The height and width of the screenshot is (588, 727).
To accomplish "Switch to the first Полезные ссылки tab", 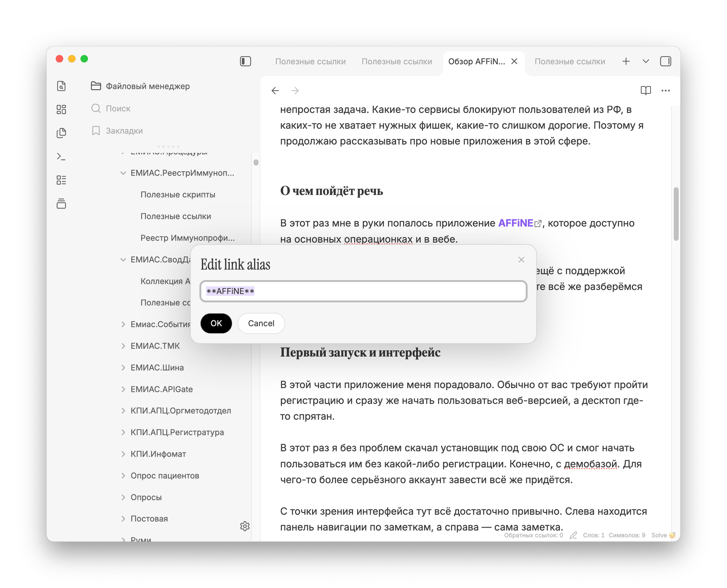I will 310,61.
